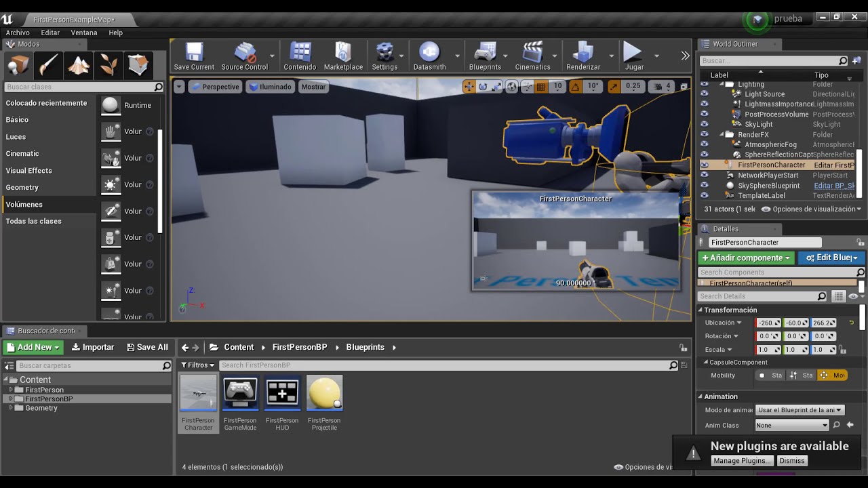Click the Search Details input field

[x=763, y=296]
